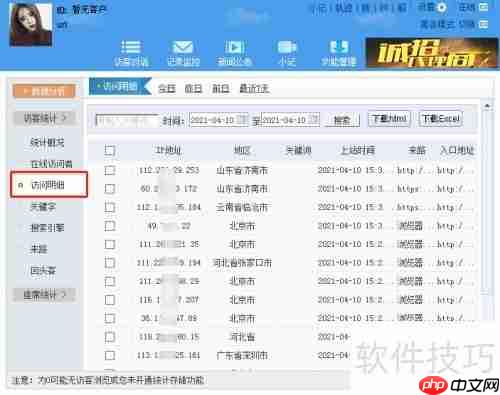Collapse the 访客统计 sidebar section
Screen dimensions: 500x395
coord(46,118)
